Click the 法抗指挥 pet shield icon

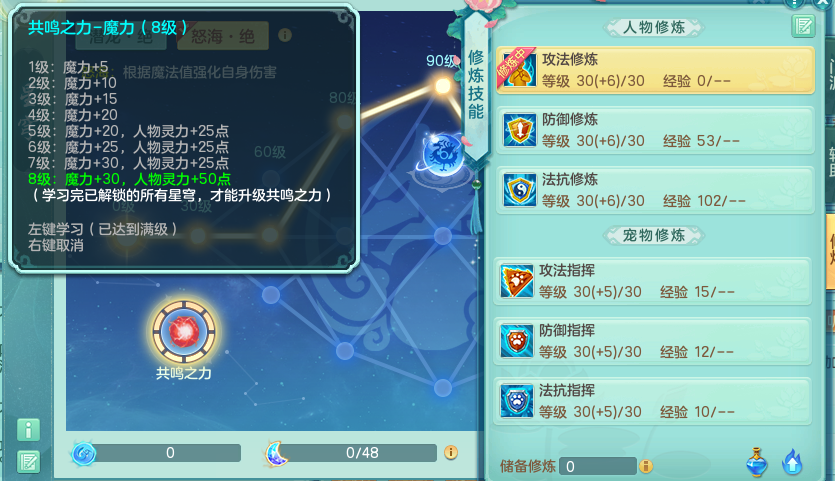(x=517, y=401)
